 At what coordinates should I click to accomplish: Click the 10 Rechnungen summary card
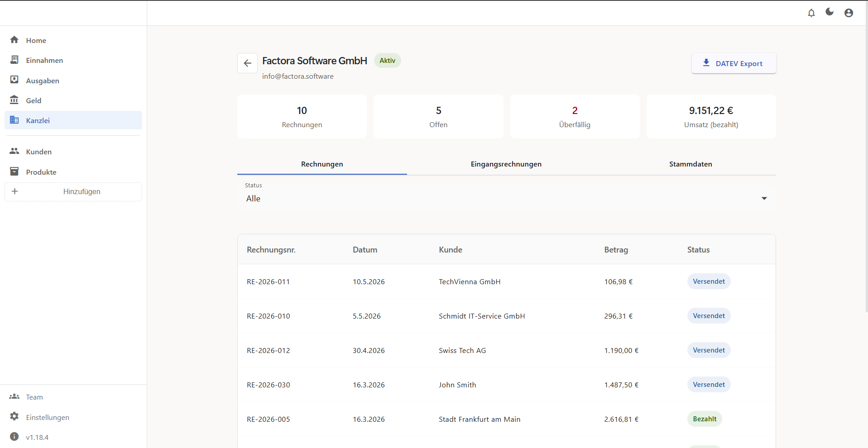[302, 117]
